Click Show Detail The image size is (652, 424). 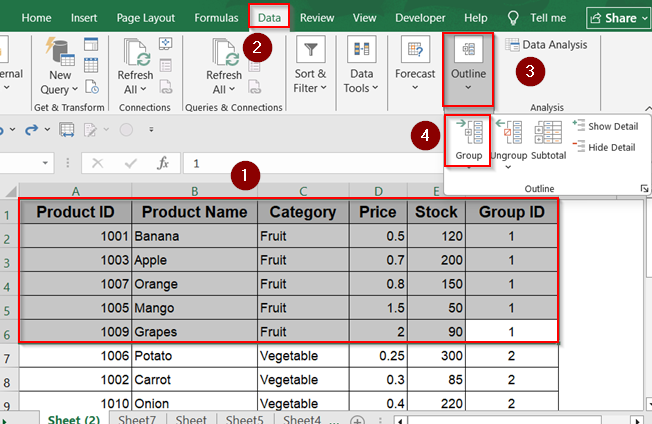(x=605, y=126)
